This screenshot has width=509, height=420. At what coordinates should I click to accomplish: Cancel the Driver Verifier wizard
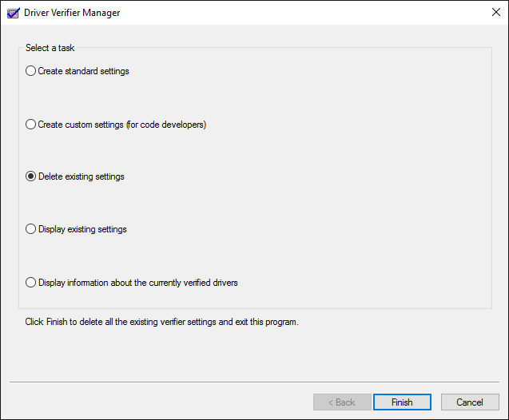[x=470, y=402]
